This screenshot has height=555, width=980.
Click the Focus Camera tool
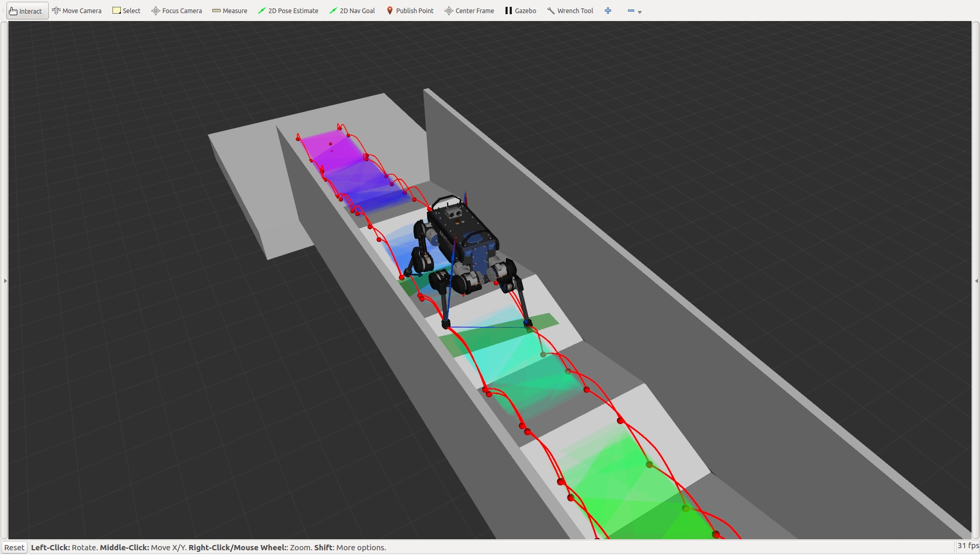coord(177,11)
